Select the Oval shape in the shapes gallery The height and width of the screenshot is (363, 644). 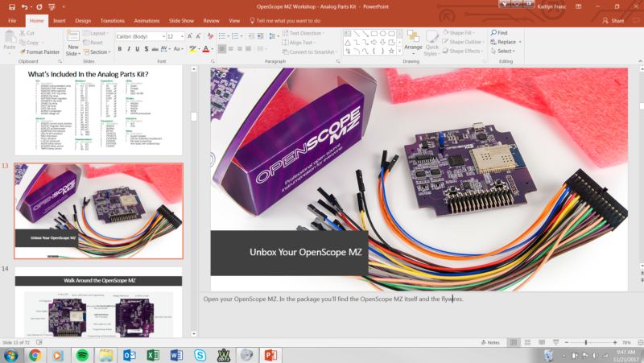click(x=383, y=34)
